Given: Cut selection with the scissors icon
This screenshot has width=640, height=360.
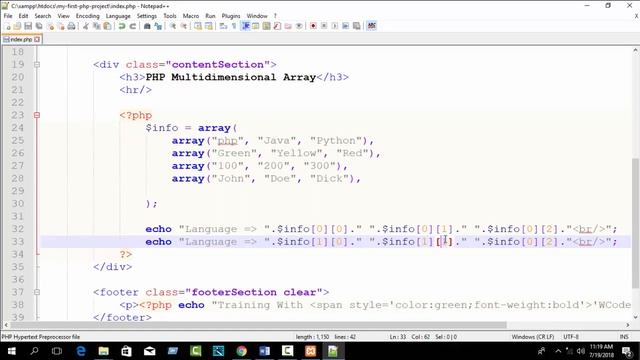Looking at the screenshot, I should tap(86, 26).
